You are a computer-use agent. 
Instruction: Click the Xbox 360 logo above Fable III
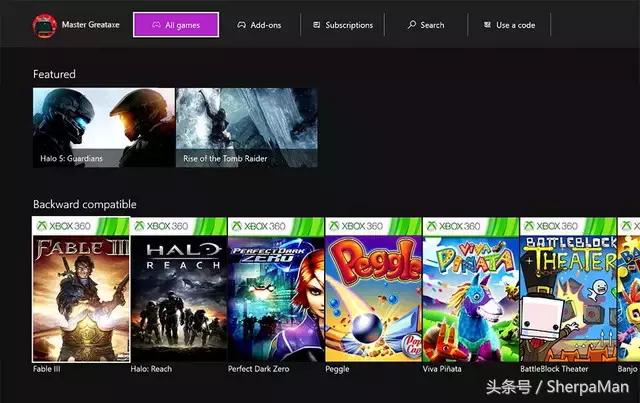point(63,226)
